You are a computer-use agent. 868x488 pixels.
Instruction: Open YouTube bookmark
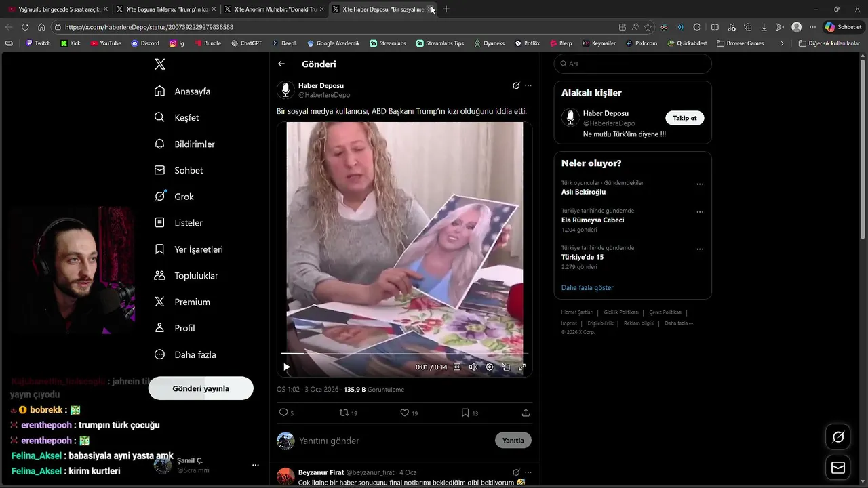coord(106,43)
